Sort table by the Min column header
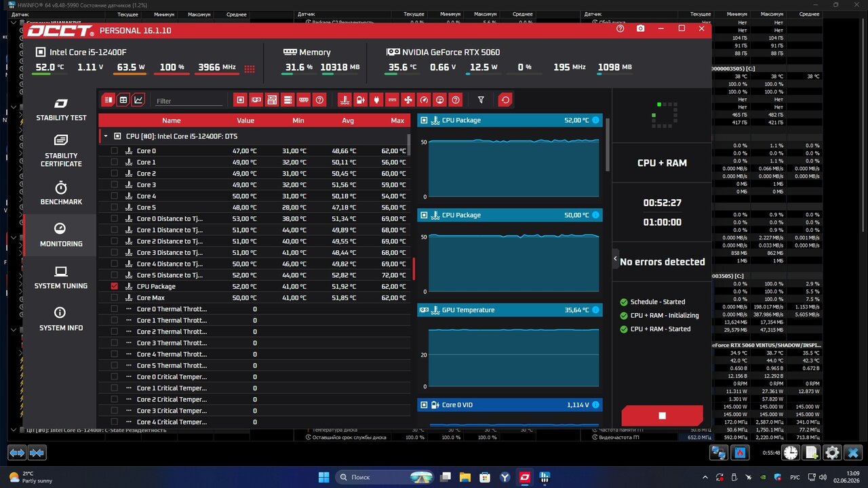868x488 pixels. (298, 121)
